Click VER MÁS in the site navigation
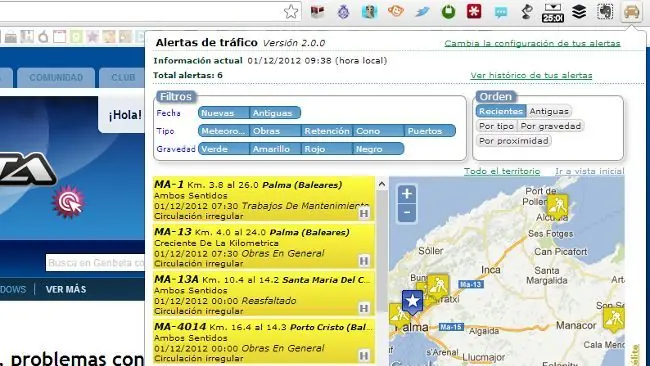 click(66, 289)
